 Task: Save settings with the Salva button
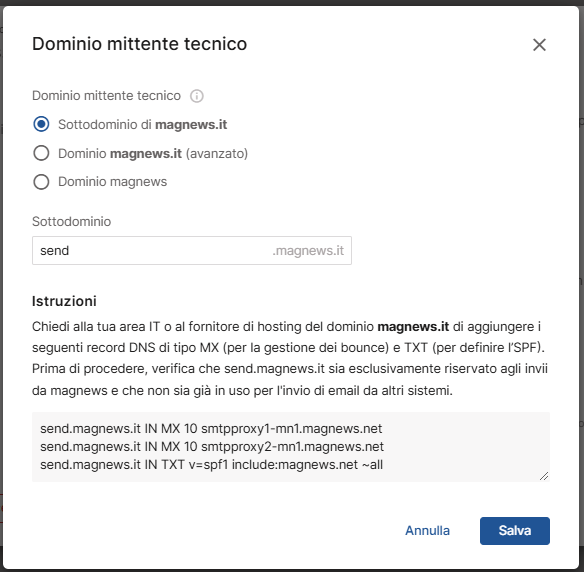(515, 531)
